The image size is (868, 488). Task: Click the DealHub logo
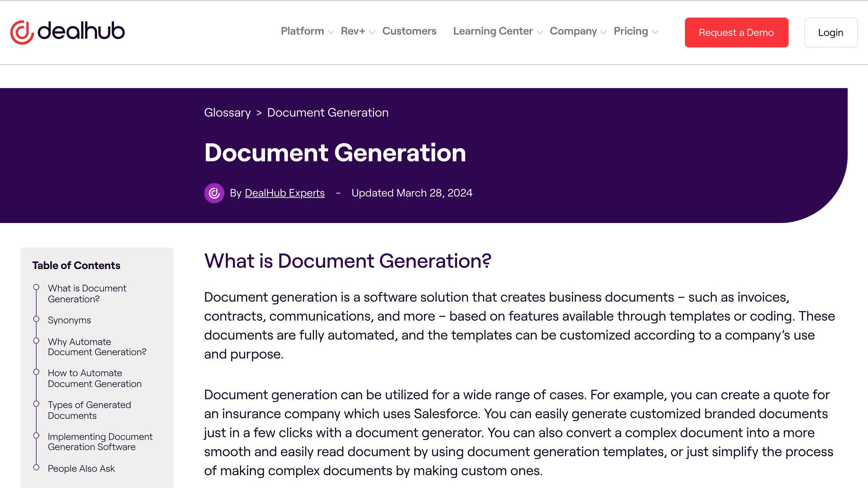(67, 32)
